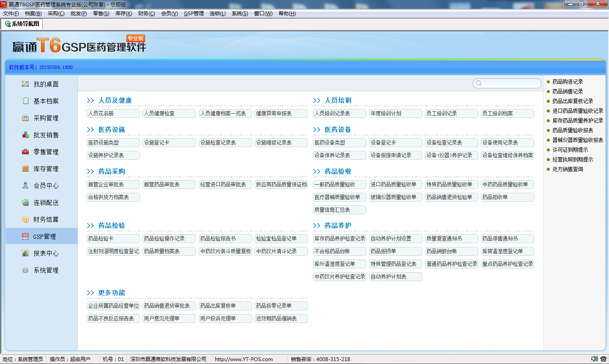Click the 药品检验卡 button
The image size is (609, 364).
(113, 238)
